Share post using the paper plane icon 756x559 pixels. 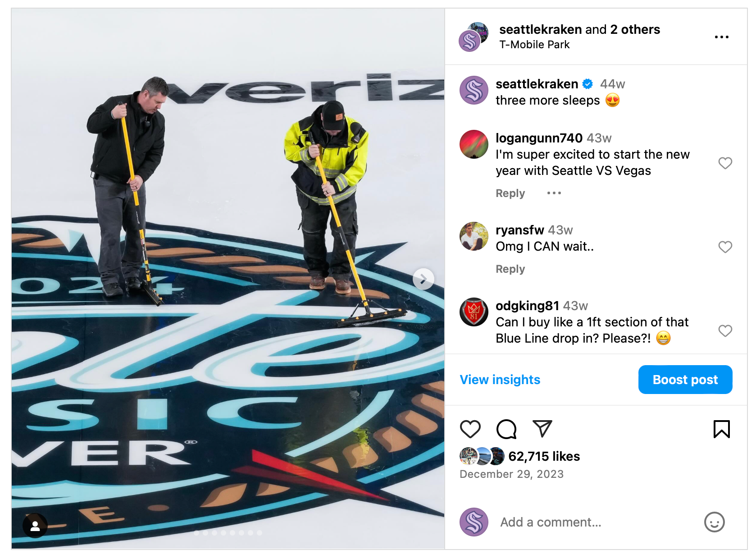click(x=542, y=428)
